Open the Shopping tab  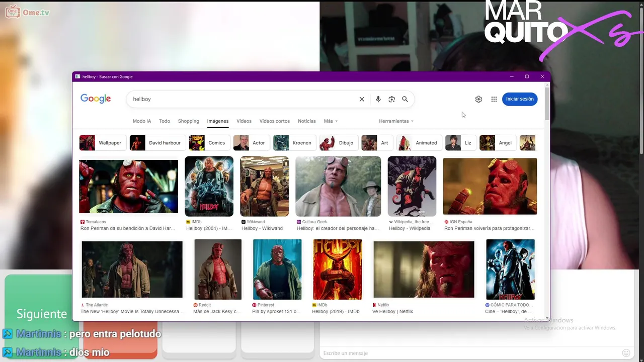(x=189, y=121)
